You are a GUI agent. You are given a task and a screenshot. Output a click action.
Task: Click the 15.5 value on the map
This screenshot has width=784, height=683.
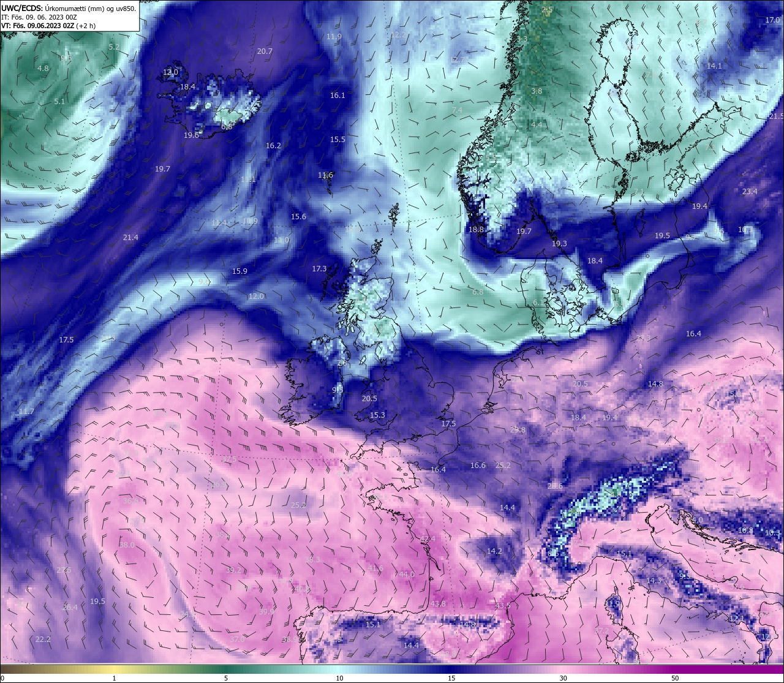(x=337, y=140)
